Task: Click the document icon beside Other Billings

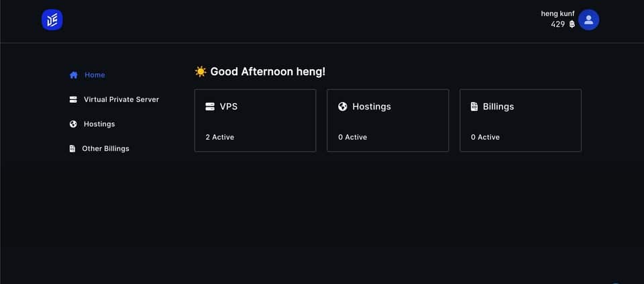Action: (x=72, y=149)
